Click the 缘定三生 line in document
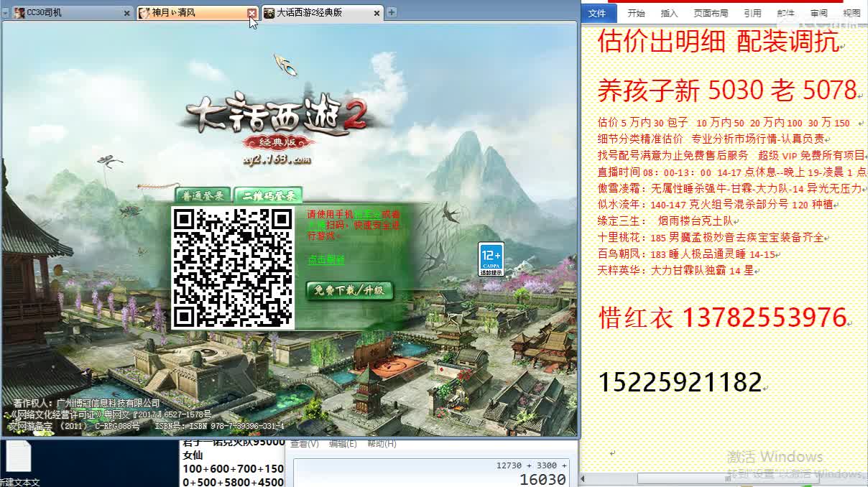Viewport: 868px width, 487px height. pyautogui.click(x=665, y=221)
